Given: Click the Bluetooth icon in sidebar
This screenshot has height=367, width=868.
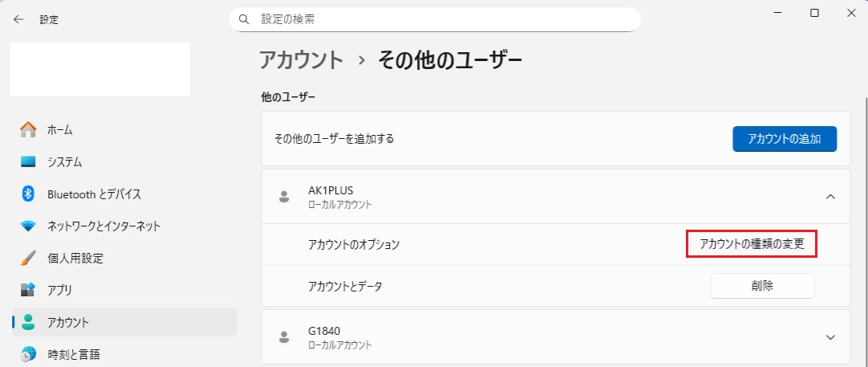Looking at the screenshot, I should tap(28, 194).
